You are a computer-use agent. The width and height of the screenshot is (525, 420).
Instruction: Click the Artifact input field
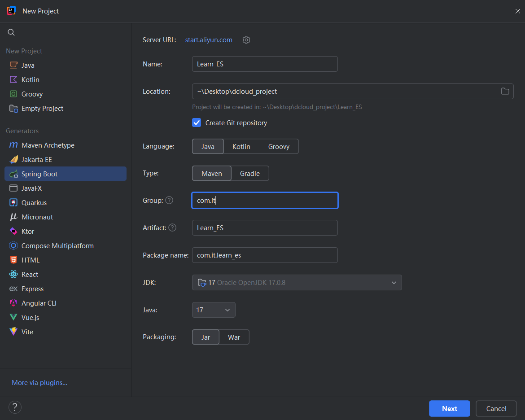(265, 228)
